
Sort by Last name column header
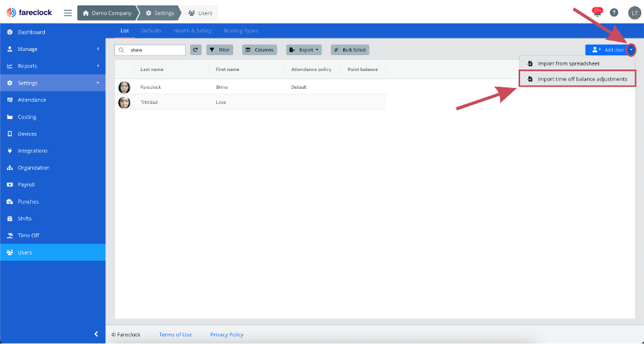click(x=152, y=69)
